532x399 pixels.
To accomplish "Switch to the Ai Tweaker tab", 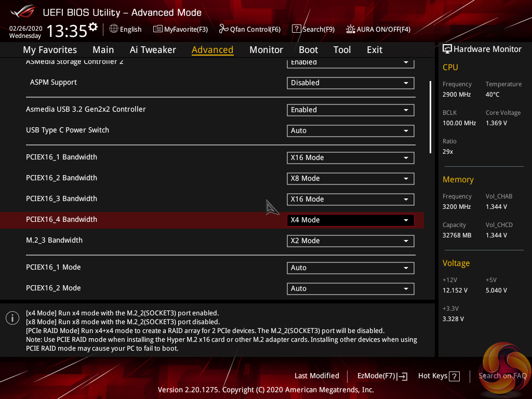I will [x=153, y=50].
